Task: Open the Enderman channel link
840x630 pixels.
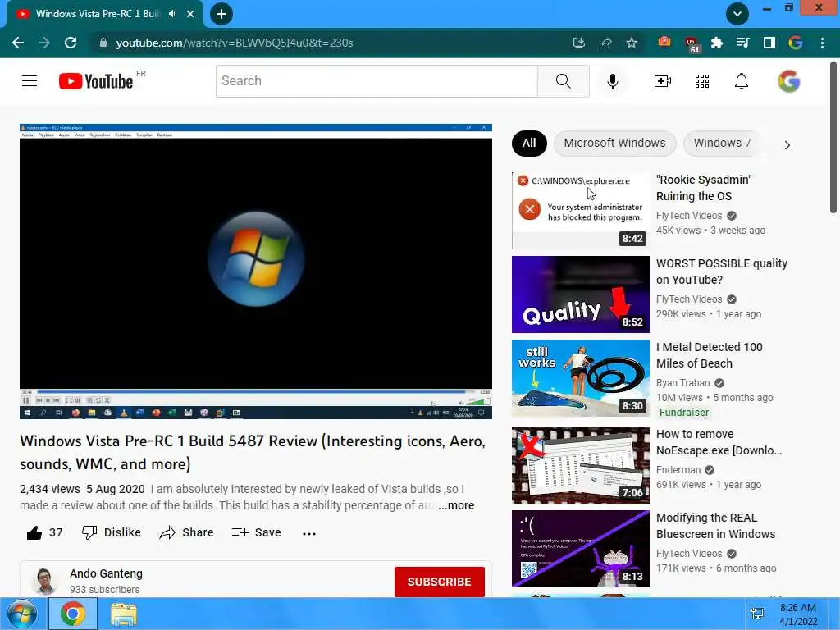Action: 678,469
